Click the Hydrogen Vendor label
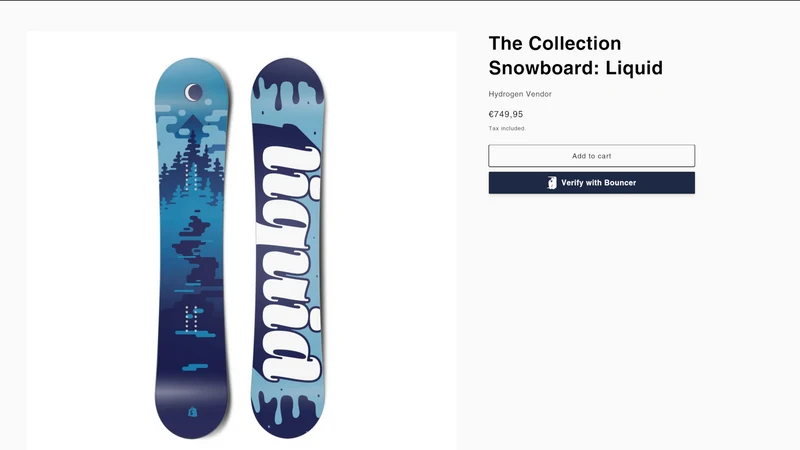The image size is (800, 450). (x=520, y=94)
